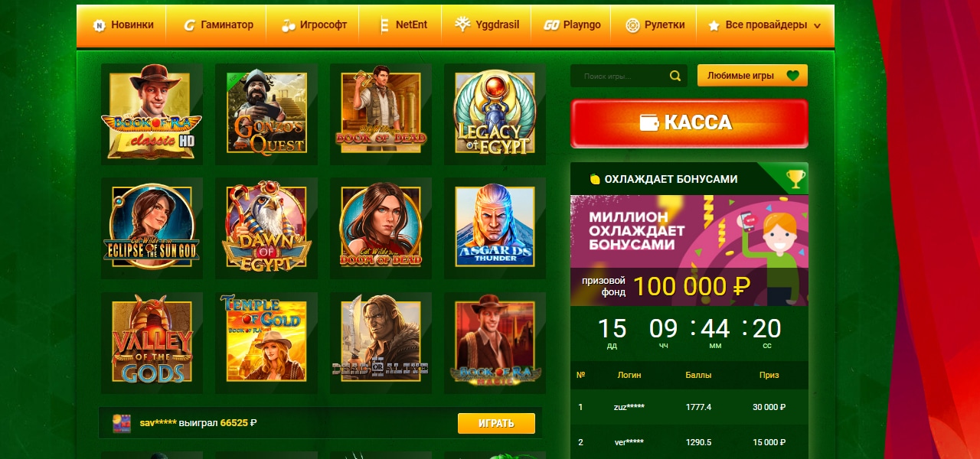Open the Новинки tab
Screen dimensions: 980x459
pos(122,25)
